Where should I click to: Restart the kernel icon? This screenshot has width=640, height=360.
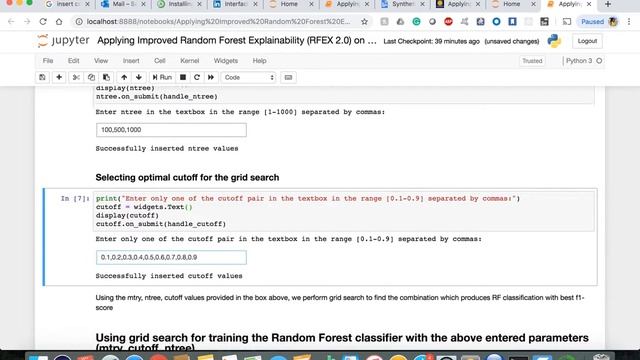(197, 77)
